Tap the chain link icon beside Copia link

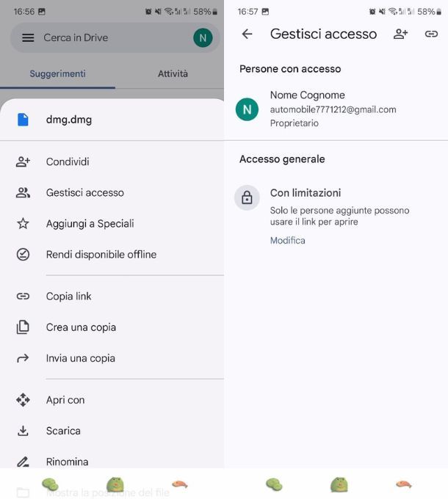coord(23,296)
